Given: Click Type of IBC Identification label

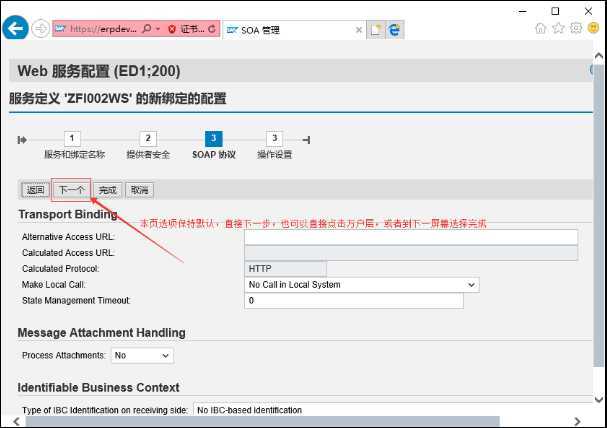Looking at the screenshot, I should tap(105, 410).
